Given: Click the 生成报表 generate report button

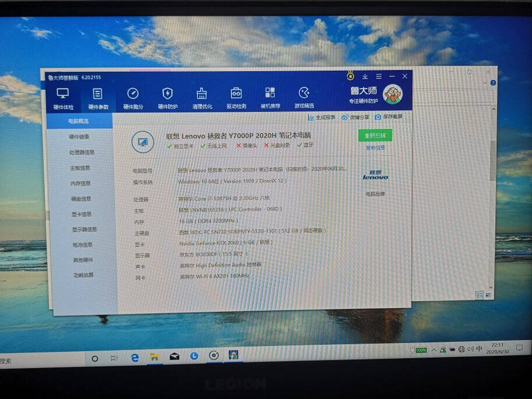Looking at the screenshot, I should click(321, 117).
